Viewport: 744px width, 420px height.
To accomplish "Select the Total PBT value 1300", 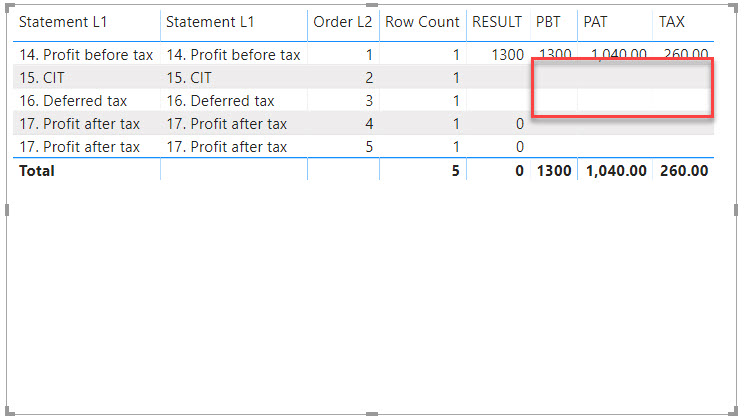I will click(554, 171).
